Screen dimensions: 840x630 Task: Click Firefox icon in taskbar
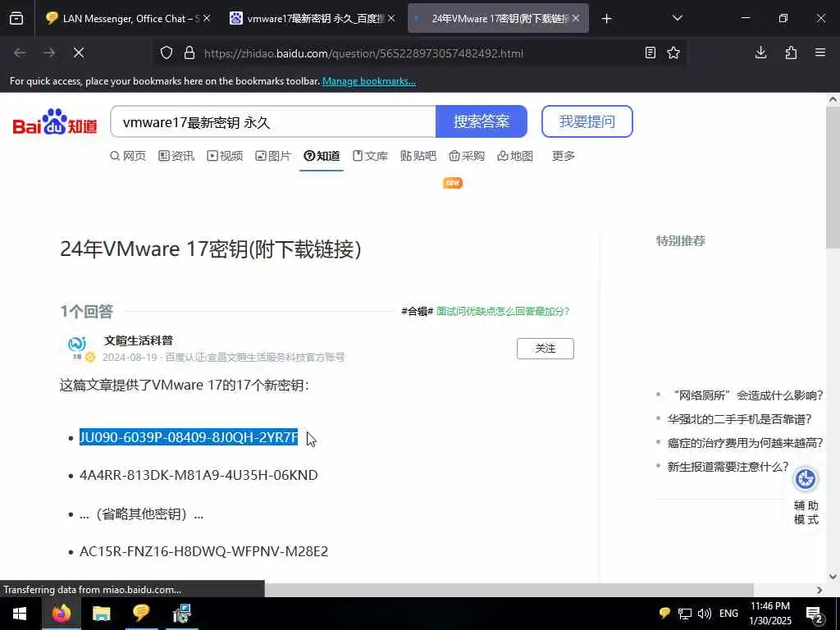point(61,614)
